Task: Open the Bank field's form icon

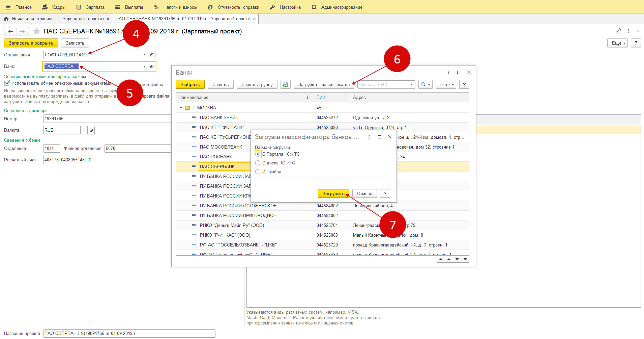Action: [x=152, y=67]
